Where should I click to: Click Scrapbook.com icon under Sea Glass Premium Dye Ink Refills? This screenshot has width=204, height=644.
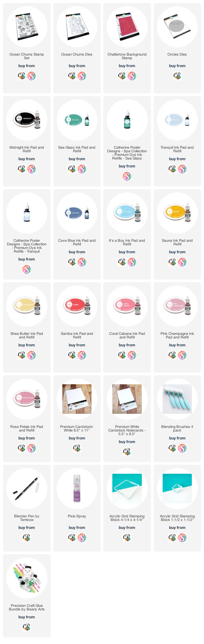coord(127,176)
